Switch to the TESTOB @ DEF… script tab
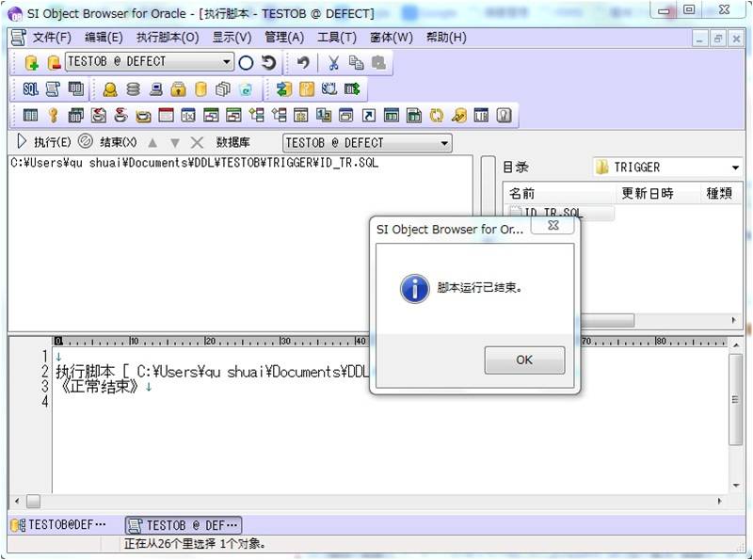This screenshot has width=753, height=560. [x=184, y=525]
